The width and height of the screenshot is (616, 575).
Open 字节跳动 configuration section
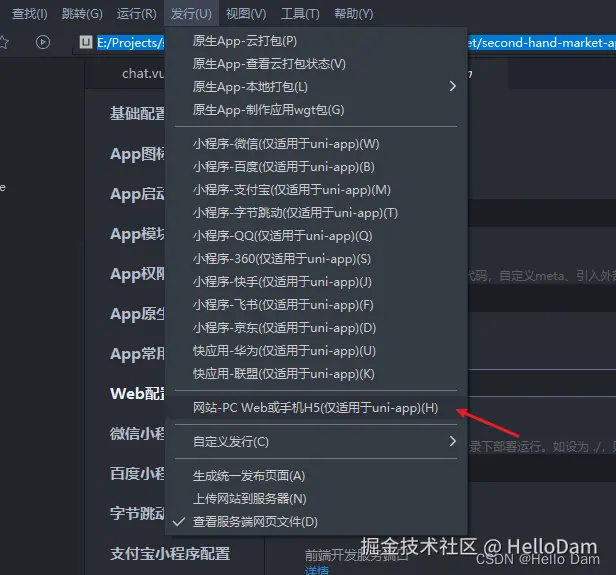137,514
